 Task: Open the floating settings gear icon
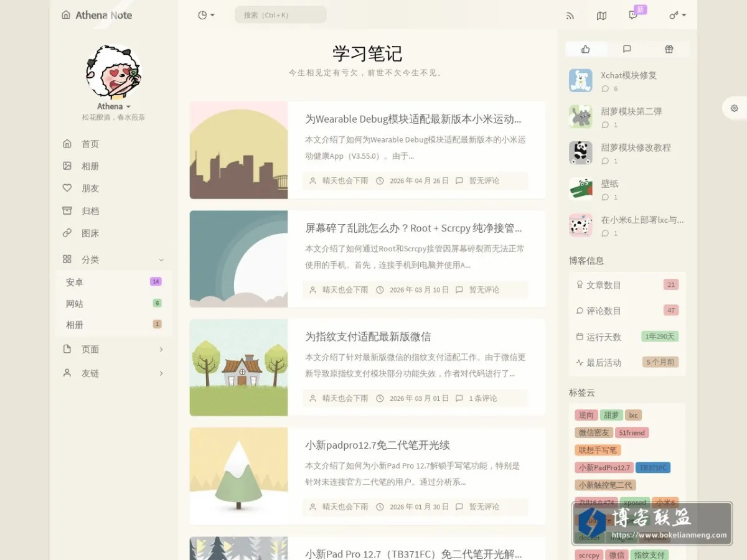pyautogui.click(x=735, y=108)
